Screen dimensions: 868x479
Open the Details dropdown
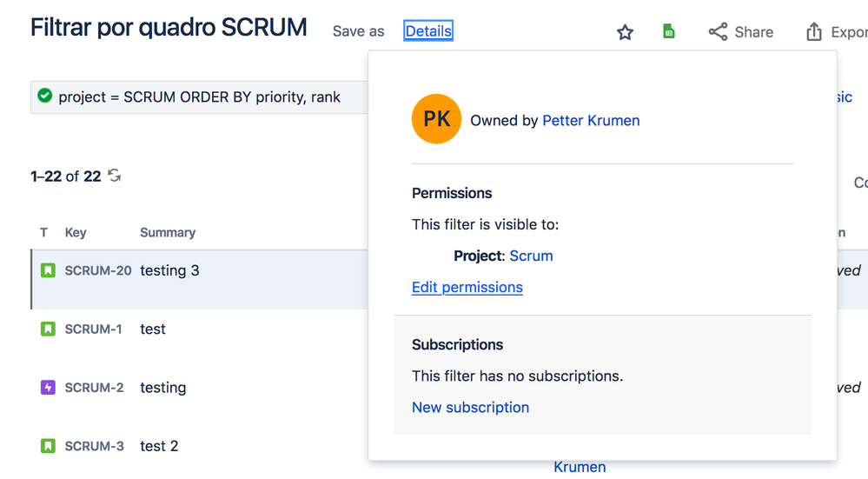click(428, 31)
